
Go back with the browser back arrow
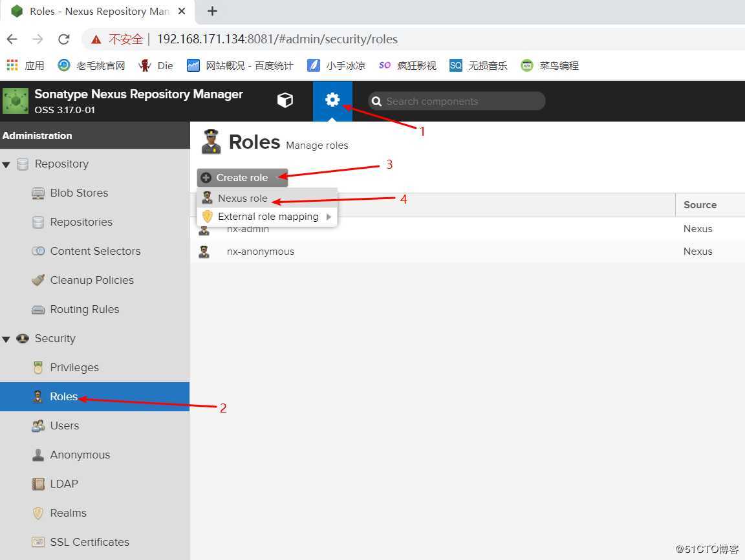12,39
